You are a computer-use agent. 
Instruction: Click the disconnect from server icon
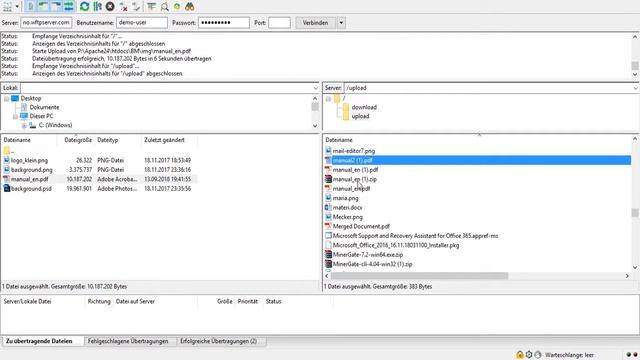[123, 7]
